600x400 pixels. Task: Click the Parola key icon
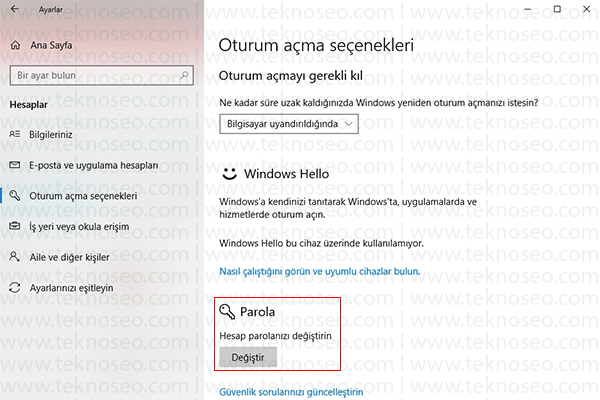tap(227, 312)
